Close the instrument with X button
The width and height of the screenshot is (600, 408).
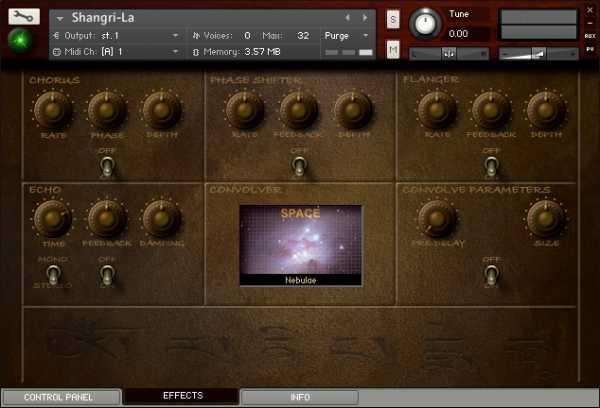(x=590, y=10)
